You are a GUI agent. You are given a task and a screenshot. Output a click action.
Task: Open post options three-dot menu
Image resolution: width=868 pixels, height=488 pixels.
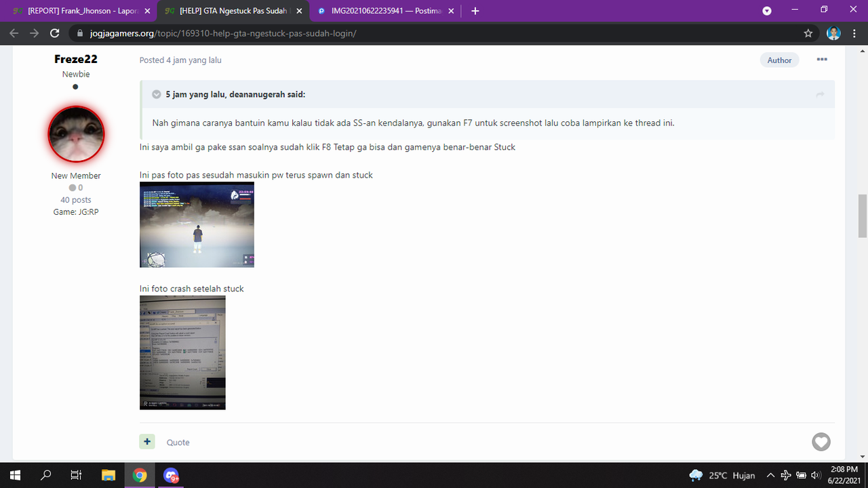coord(822,60)
